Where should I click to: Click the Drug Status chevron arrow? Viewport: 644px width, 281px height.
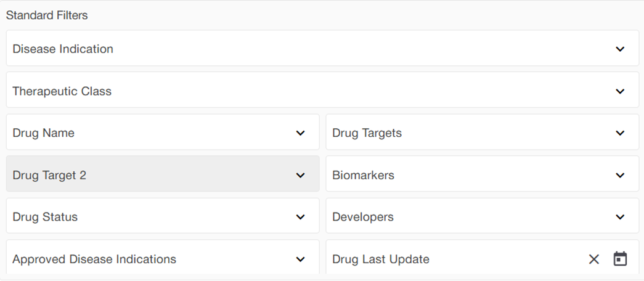[x=300, y=217]
